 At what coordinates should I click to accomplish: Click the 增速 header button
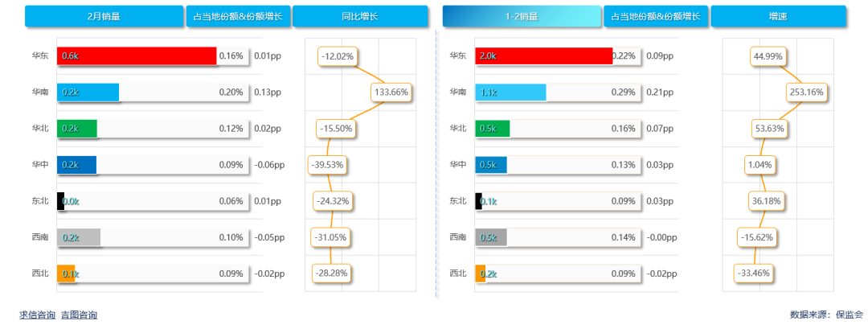(777, 16)
